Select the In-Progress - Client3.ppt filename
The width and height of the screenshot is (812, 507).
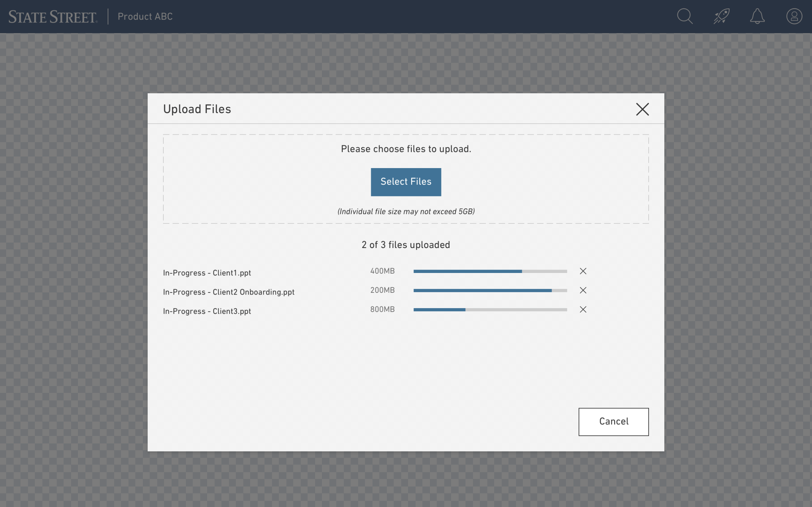207,311
